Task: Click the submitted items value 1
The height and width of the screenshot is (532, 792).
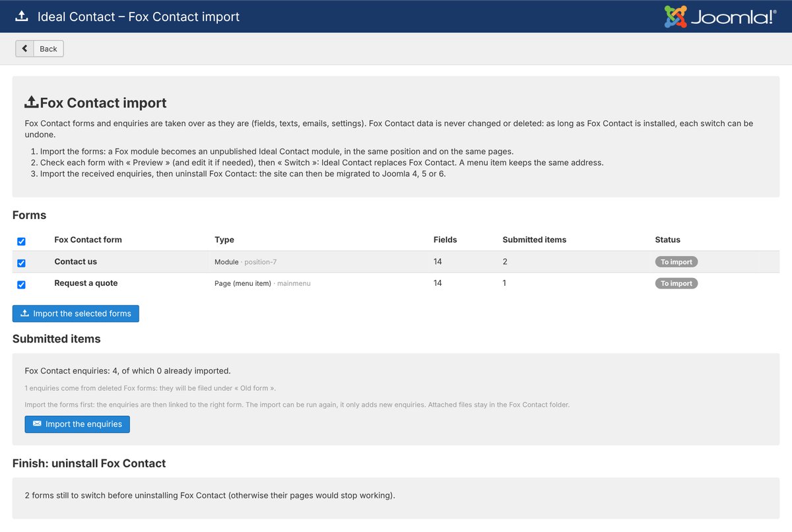Action: (505, 283)
